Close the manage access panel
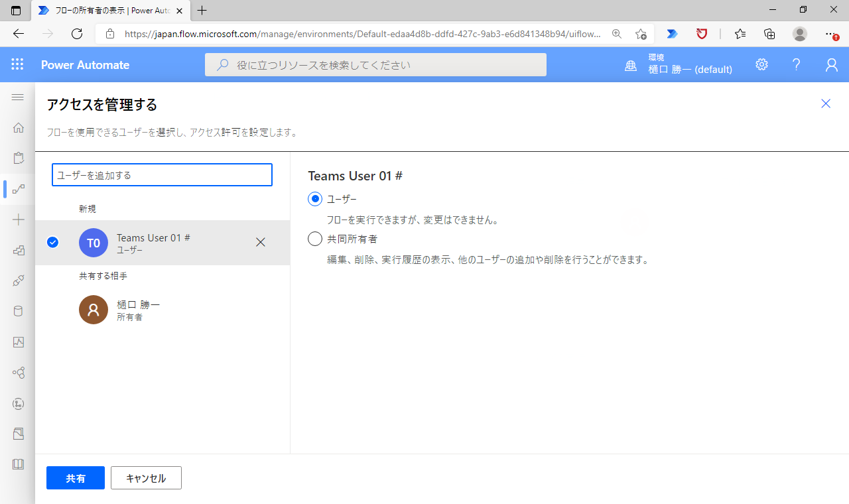 [x=826, y=103]
